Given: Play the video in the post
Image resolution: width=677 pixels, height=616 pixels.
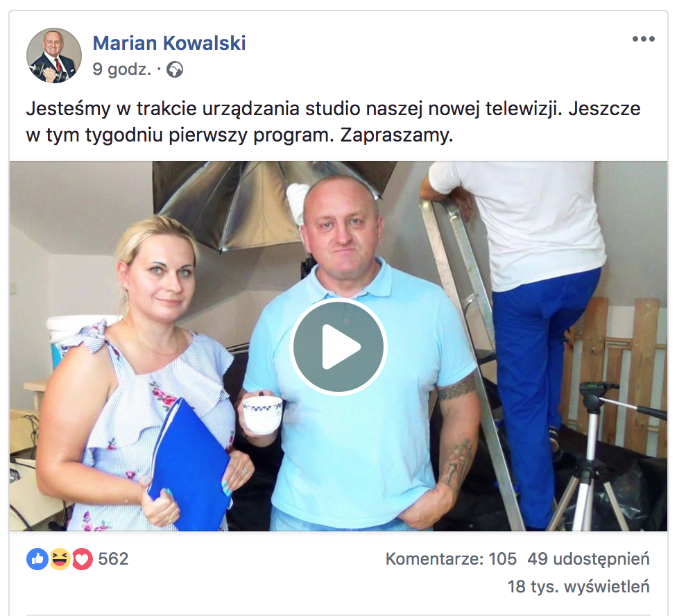Looking at the screenshot, I should 338,347.
